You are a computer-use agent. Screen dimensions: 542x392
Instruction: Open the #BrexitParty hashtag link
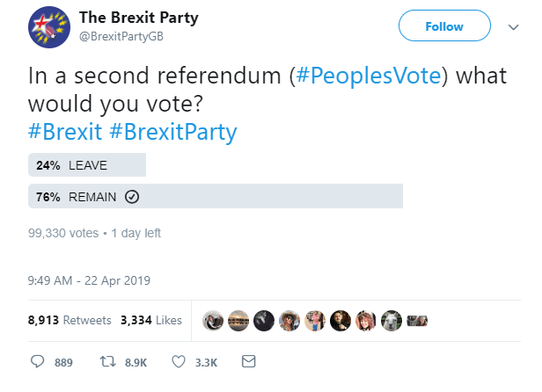[172, 132]
